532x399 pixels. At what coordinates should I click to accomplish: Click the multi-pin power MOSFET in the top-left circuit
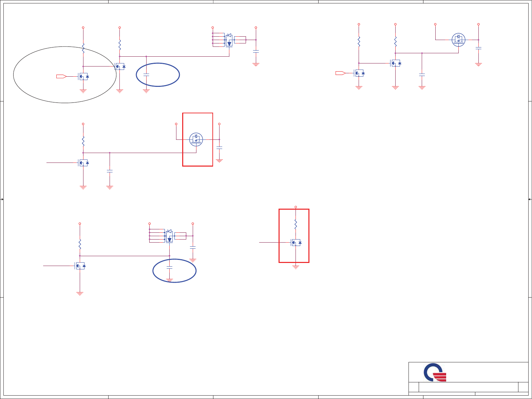pos(229,40)
